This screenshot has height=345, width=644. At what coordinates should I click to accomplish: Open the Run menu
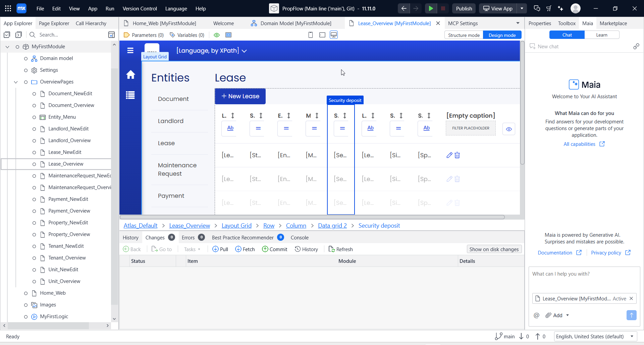tap(110, 8)
